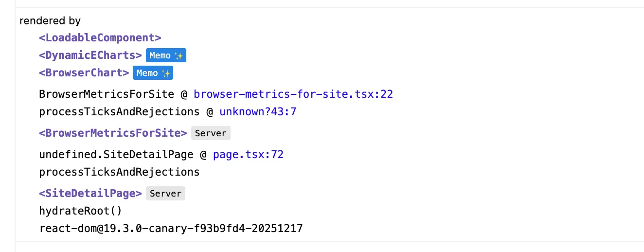644x252 pixels.
Task: Select the LoadableComponent component
Action: click(100, 37)
